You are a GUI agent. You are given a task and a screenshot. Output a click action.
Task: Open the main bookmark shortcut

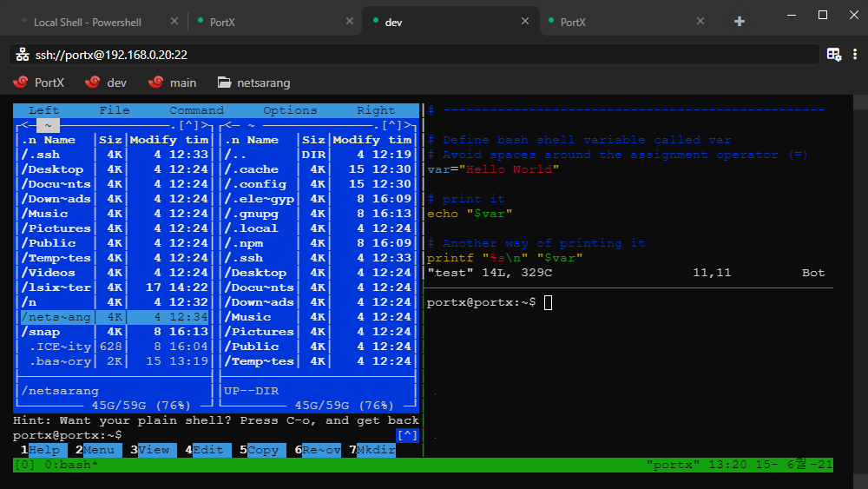(x=172, y=83)
